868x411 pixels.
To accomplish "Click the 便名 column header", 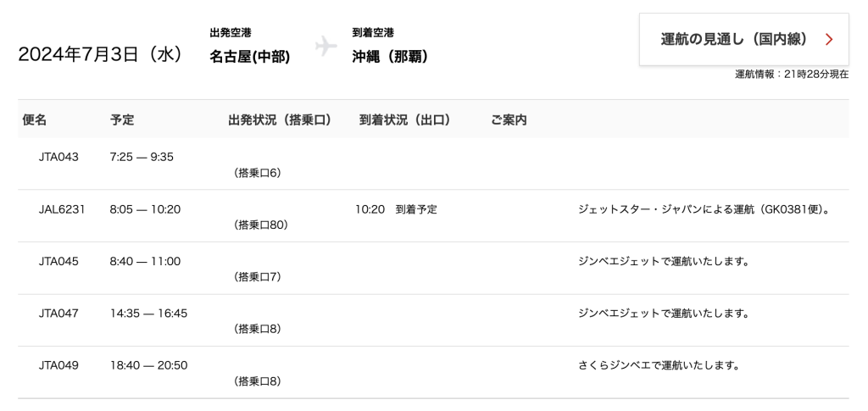I will (x=35, y=120).
